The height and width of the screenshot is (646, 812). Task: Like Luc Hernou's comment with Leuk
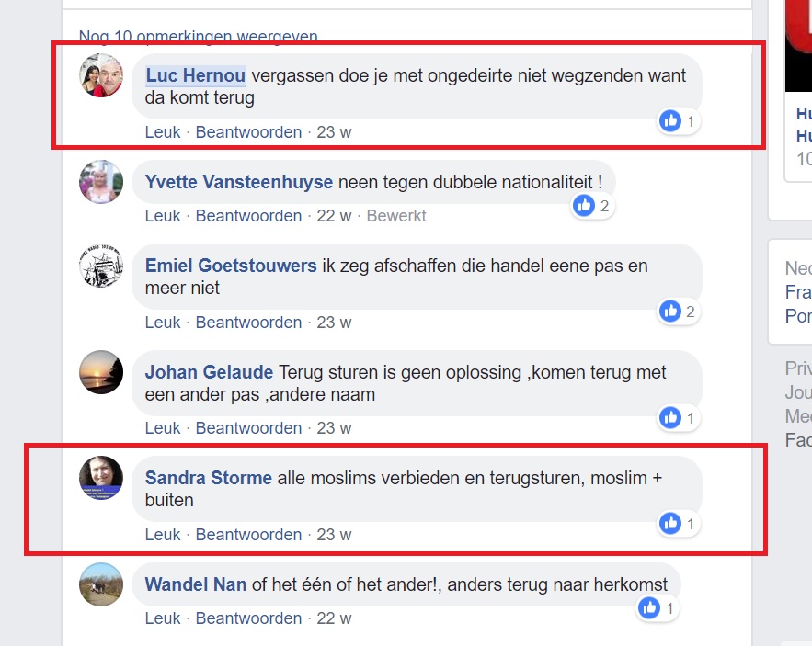click(x=163, y=132)
